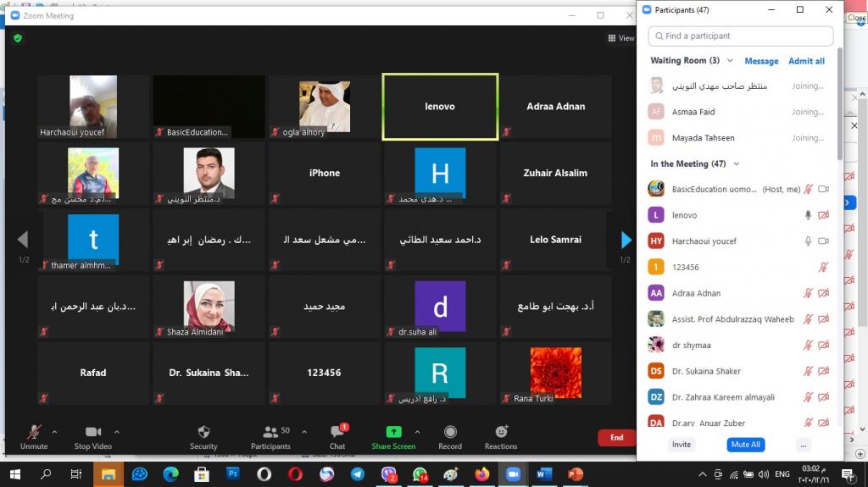The width and height of the screenshot is (868, 487).
Task: Open the Chat icon with notification
Action: point(337,432)
